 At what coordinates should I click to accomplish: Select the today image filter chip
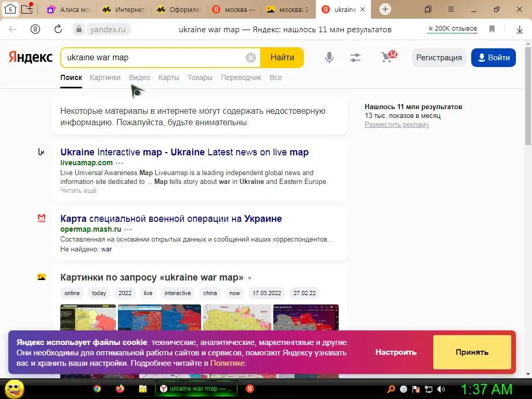(x=99, y=293)
